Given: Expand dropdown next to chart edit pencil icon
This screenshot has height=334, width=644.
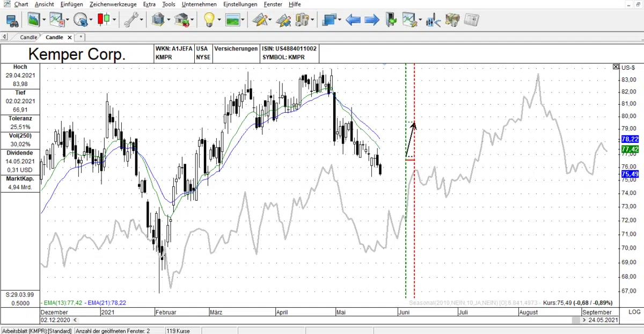Looking at the screenshot, I should pyautogui.click(x=421, y=20).
